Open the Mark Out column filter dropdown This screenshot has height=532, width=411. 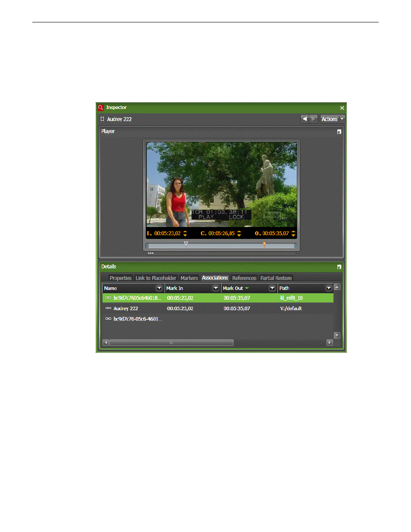272,288
